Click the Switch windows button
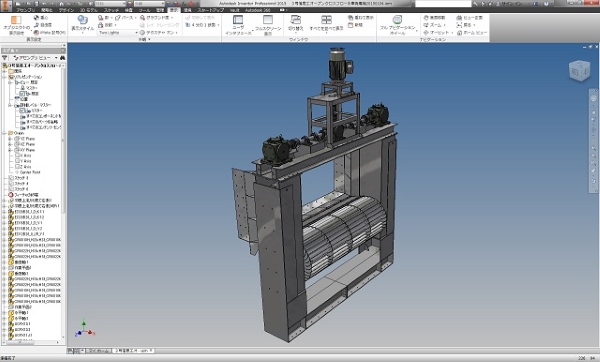The height and width of the screenshot is (362, 600). point(295,23)
